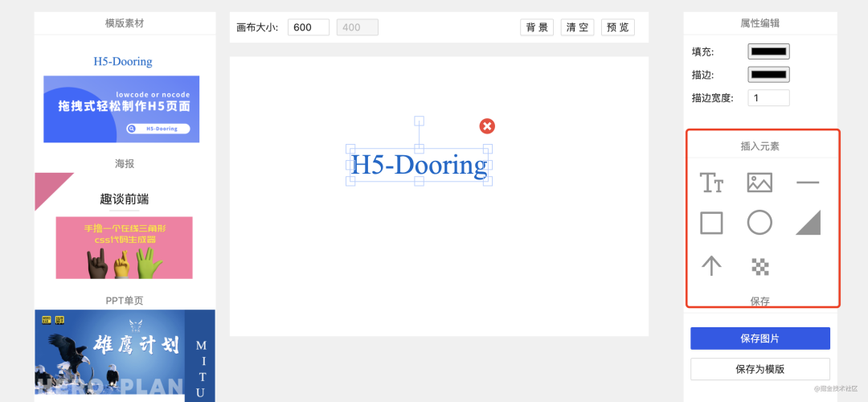Image resolution: width=868 pixels, height=402 pixels.
Task: Insert a straight line element
Action: 808,183
